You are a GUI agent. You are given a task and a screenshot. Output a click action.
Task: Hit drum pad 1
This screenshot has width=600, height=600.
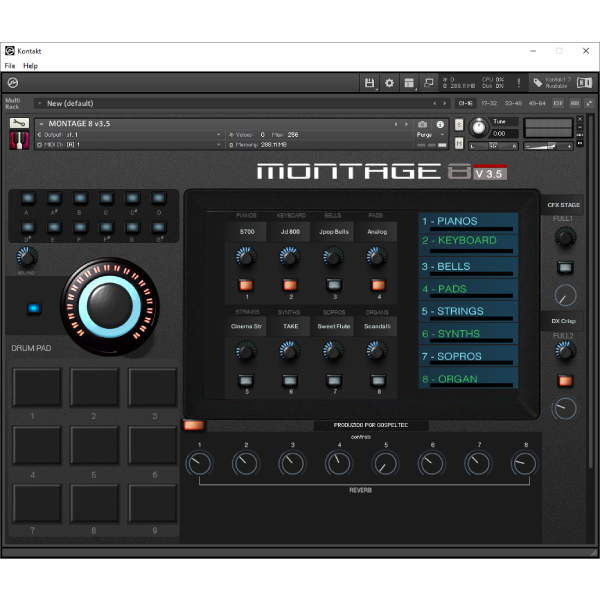tap(37, 386)
